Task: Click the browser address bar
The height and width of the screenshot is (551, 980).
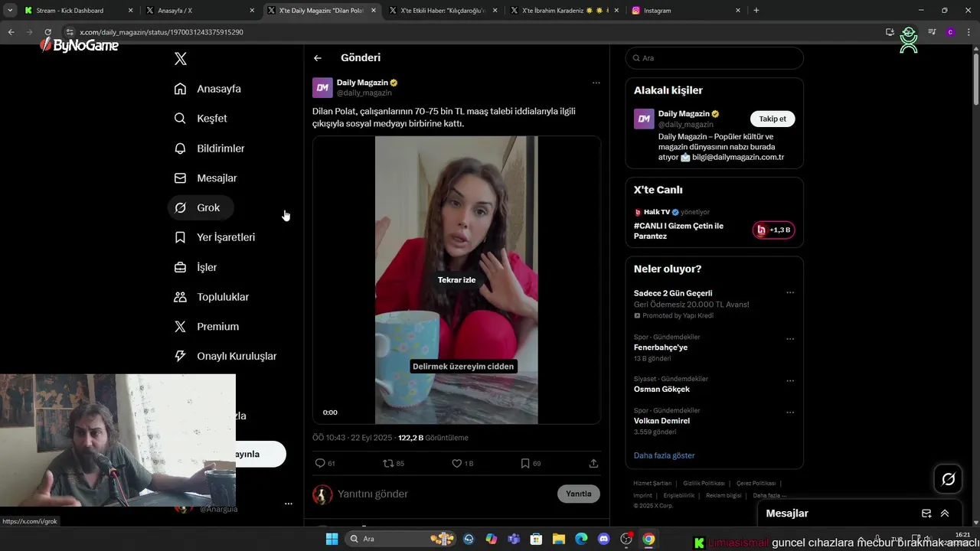Action: coord(471,32)
